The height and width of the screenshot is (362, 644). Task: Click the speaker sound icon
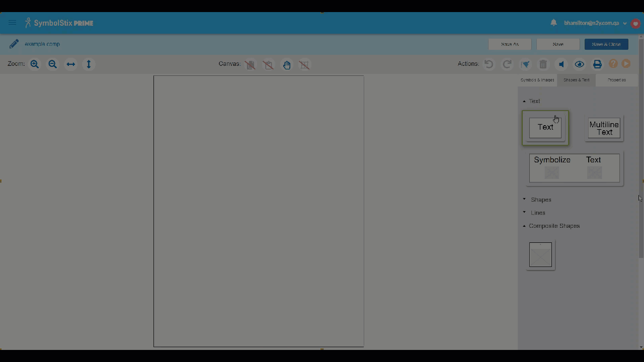561,64
